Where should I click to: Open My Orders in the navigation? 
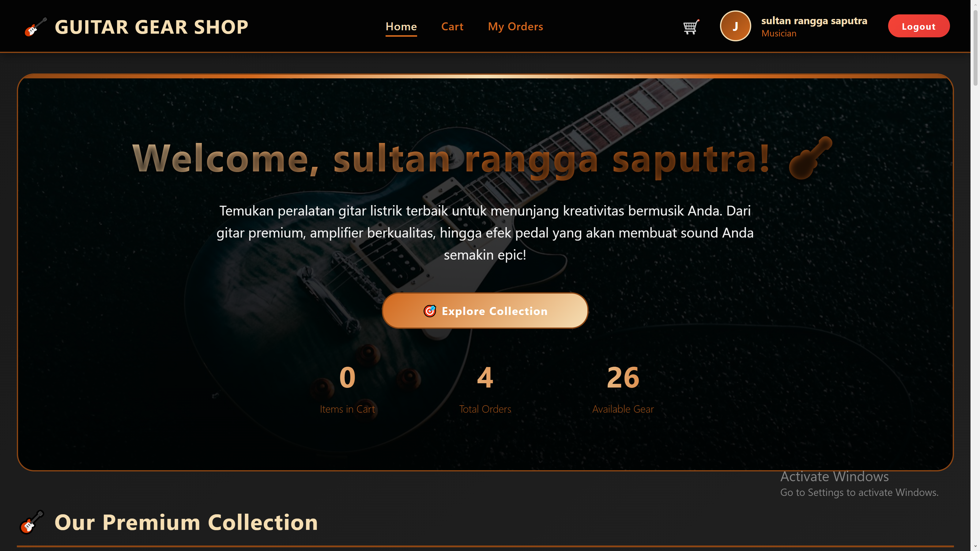pyautogui.click(x=515, y=27)
